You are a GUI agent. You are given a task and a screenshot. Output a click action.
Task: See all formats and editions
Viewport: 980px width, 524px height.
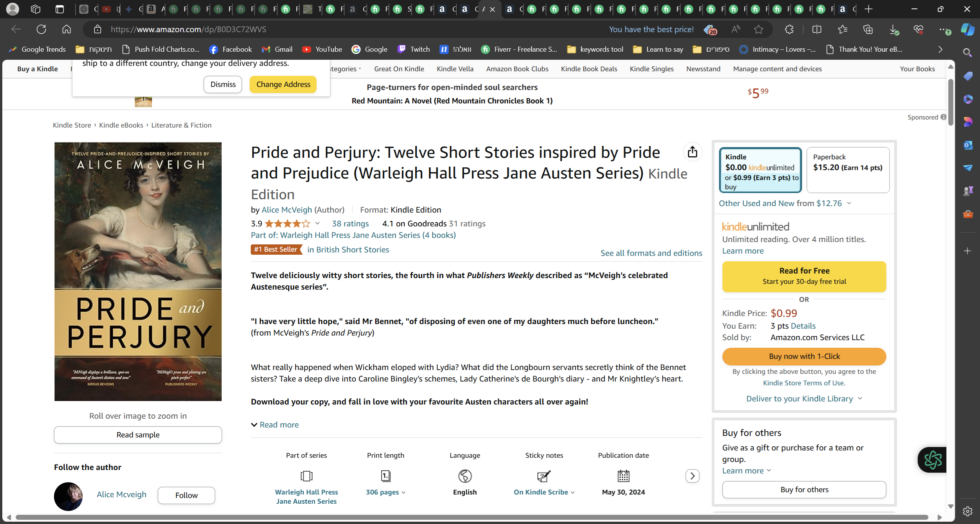coord(651,253)
